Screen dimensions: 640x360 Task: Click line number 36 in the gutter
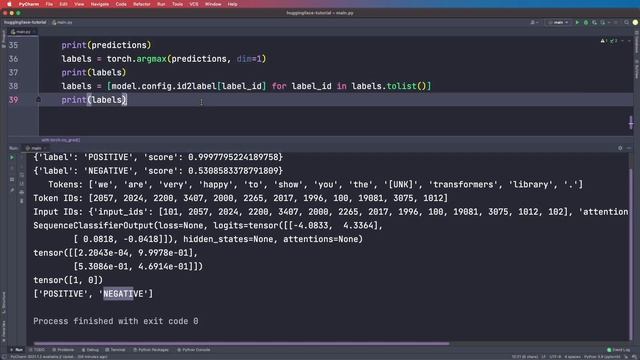coord(13,59)
